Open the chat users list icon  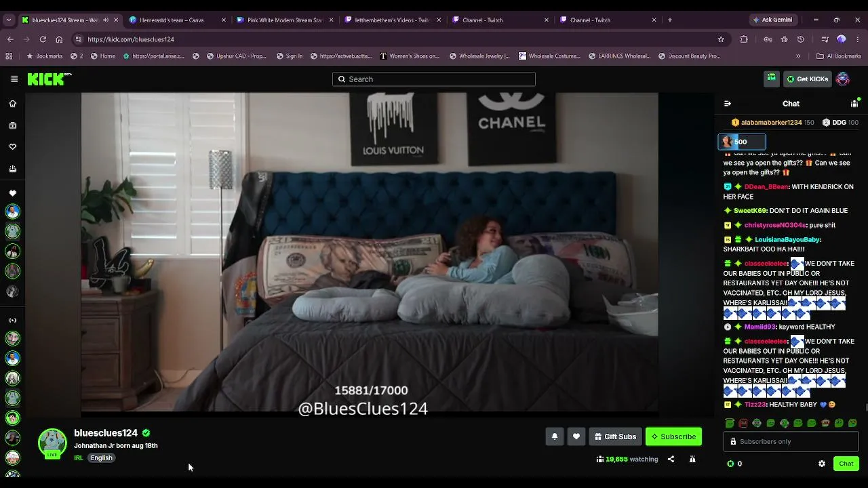pyautogui.click(x=854, y=104)
